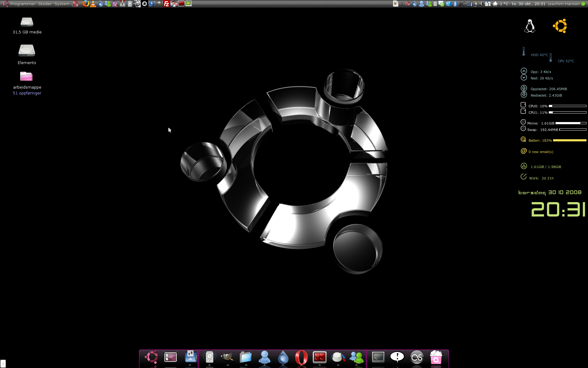
Task: Open the single blue person messenger in dock
Action: (x=264, y=357)
